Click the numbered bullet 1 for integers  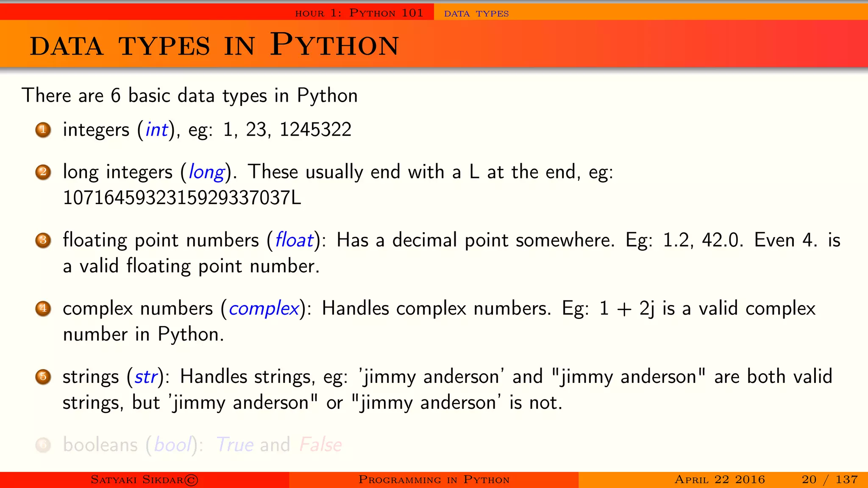click(43, 130)
